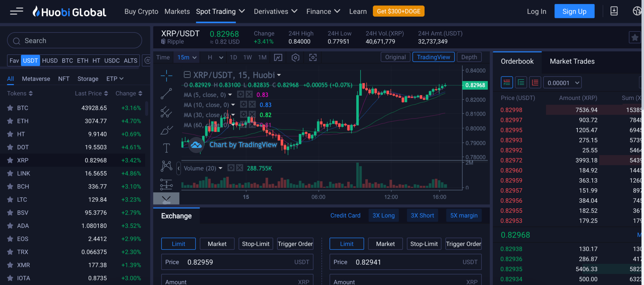The image size is (644, 285).
Task: Collapse the chart legend toggle box
Action: point(187,75)
